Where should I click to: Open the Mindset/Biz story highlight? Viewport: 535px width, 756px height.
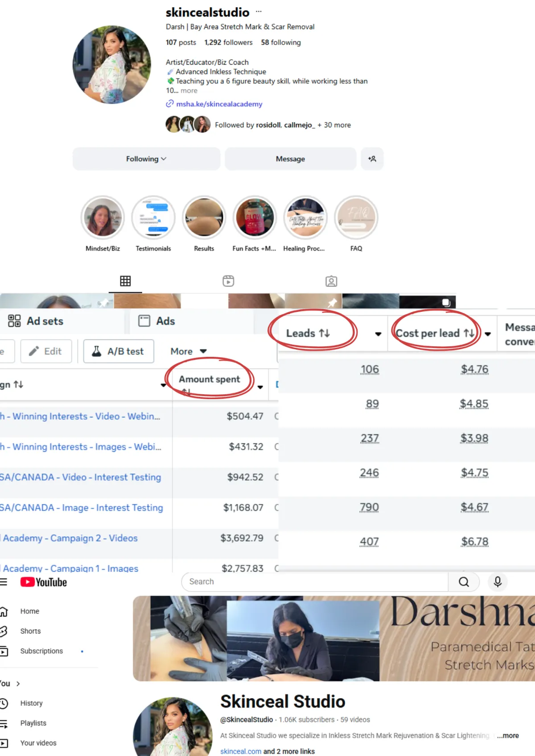[x=103, y=217]
